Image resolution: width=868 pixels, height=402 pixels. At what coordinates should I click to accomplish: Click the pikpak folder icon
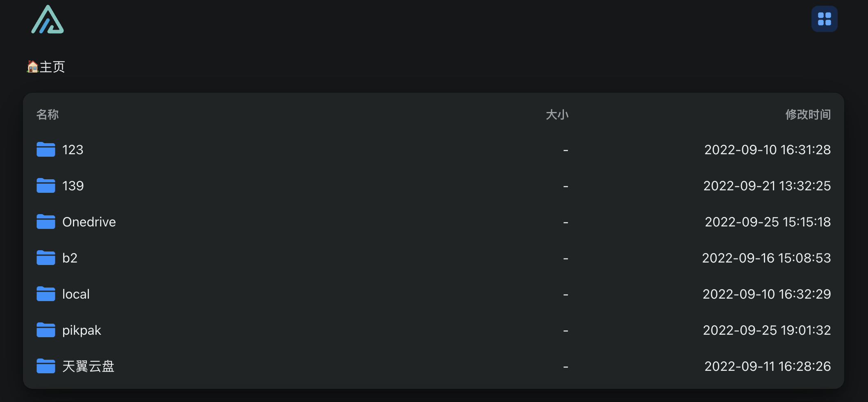coord(46,330)
